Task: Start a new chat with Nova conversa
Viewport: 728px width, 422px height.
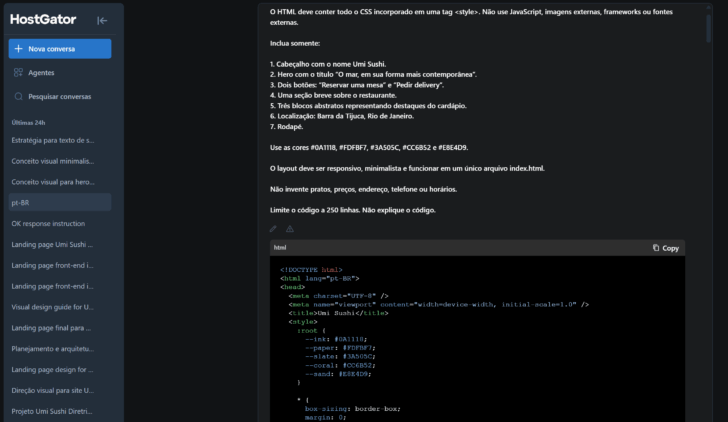Action: point(60,49)
